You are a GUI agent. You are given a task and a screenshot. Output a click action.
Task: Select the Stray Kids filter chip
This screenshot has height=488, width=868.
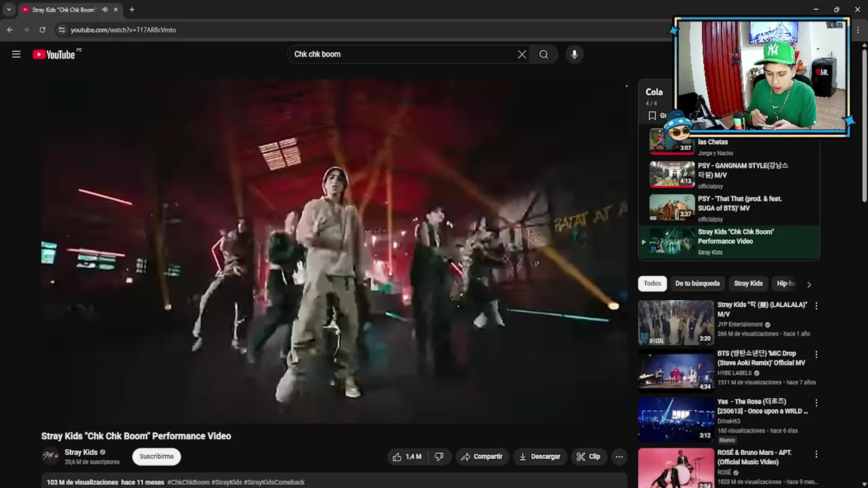click(x=748, y=284)
